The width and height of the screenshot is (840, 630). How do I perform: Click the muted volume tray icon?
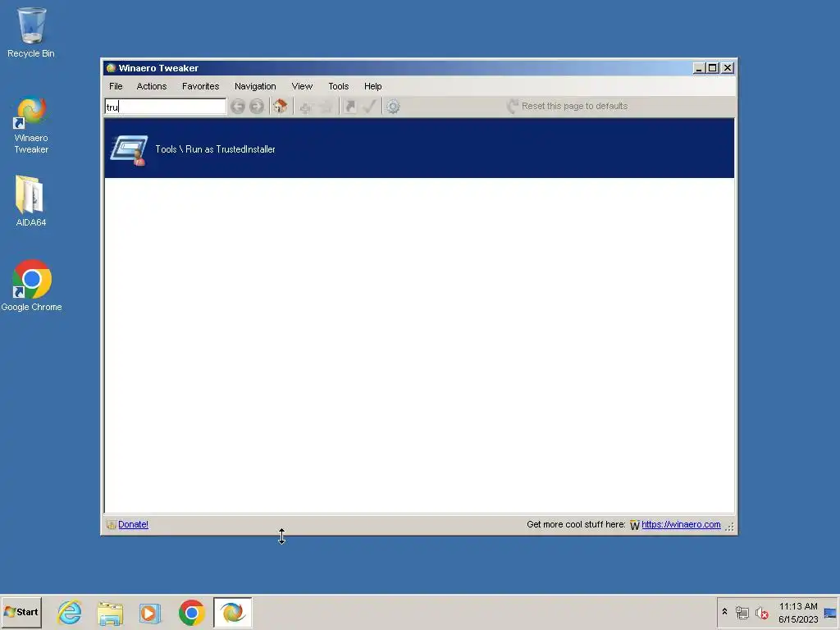761,613
